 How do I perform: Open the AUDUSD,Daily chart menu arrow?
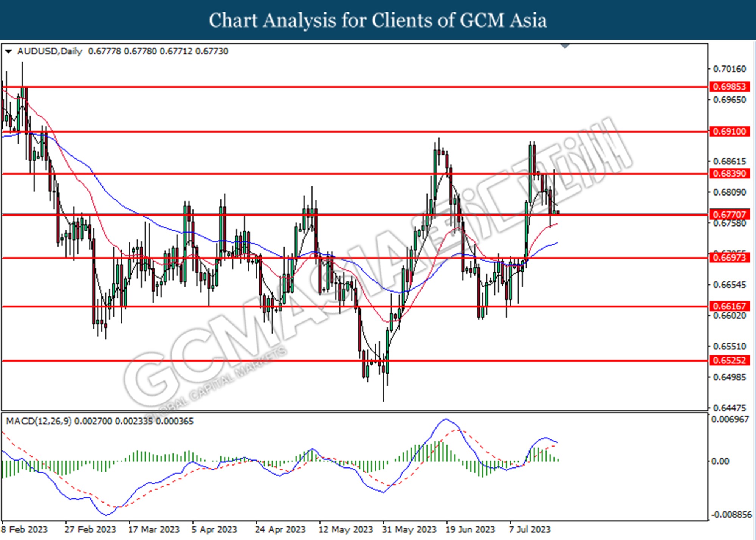pos(8,51)
